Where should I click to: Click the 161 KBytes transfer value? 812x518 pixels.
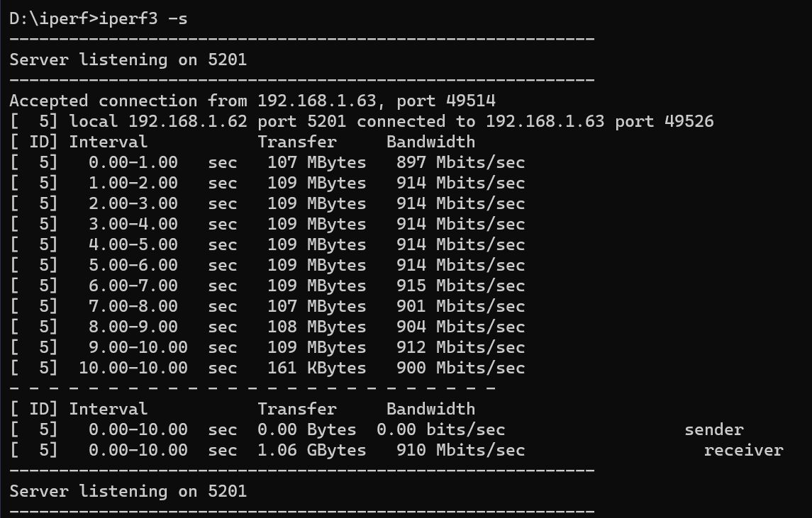(317, 368)
